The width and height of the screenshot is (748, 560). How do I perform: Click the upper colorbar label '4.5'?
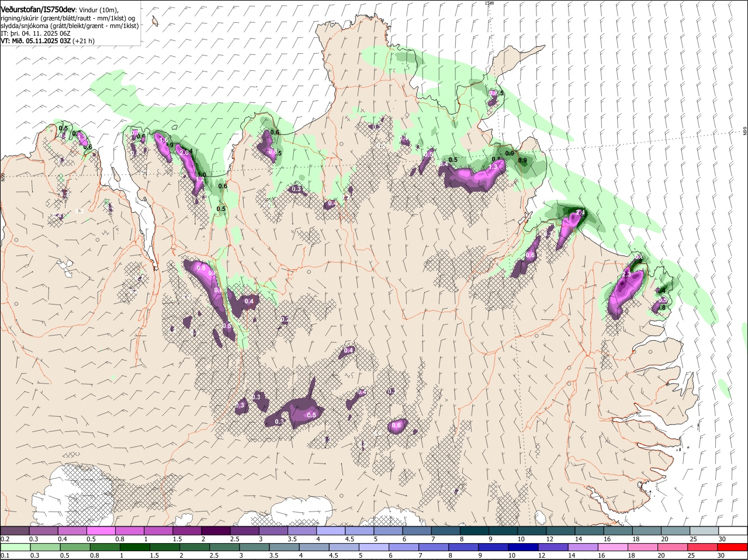[349, 539]
